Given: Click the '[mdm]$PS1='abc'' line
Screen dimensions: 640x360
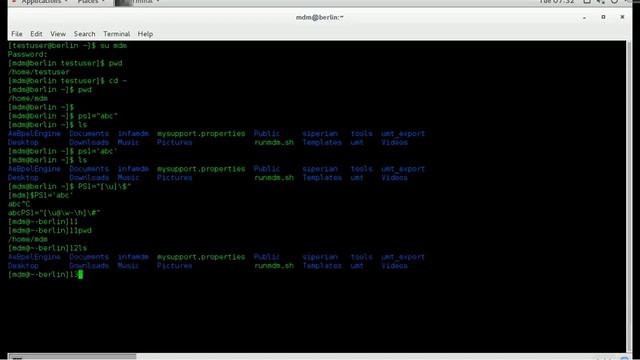Looking at the screenshot, I should click(x=41, y=195).
